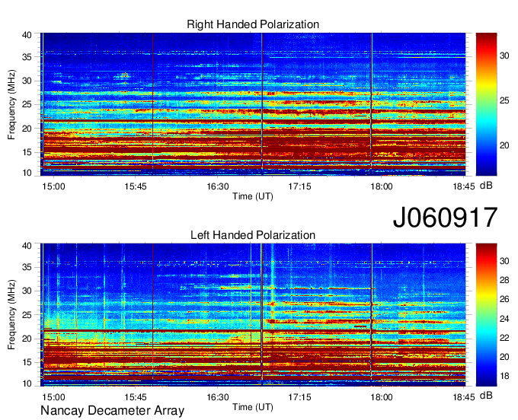The image size is (518, 420).
Task: Click the 24 dB label on the bottom color bar
Action: tap(504, 319)
